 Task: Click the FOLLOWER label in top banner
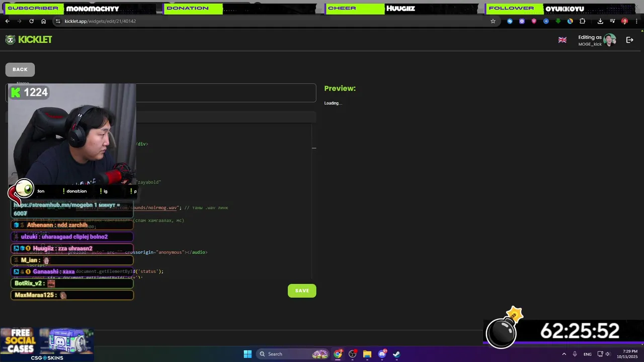point(511,8)
